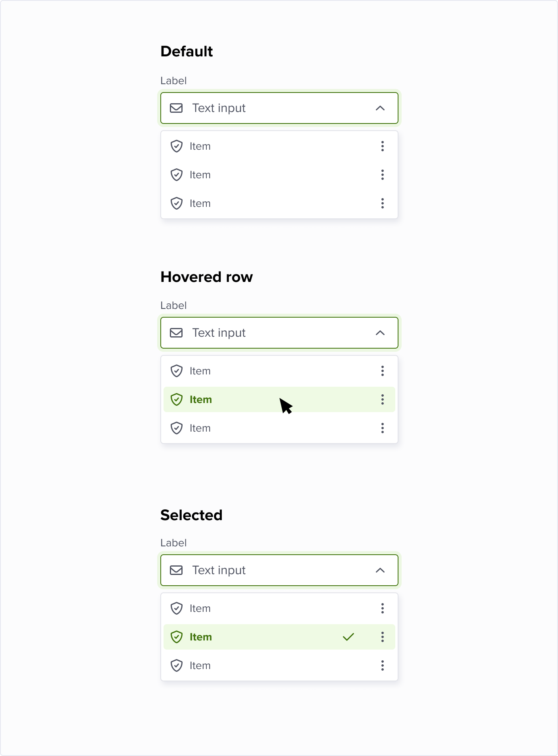Collapse the Default dropdown with chevron
558x756 pixels.
(x=380, y=108)
